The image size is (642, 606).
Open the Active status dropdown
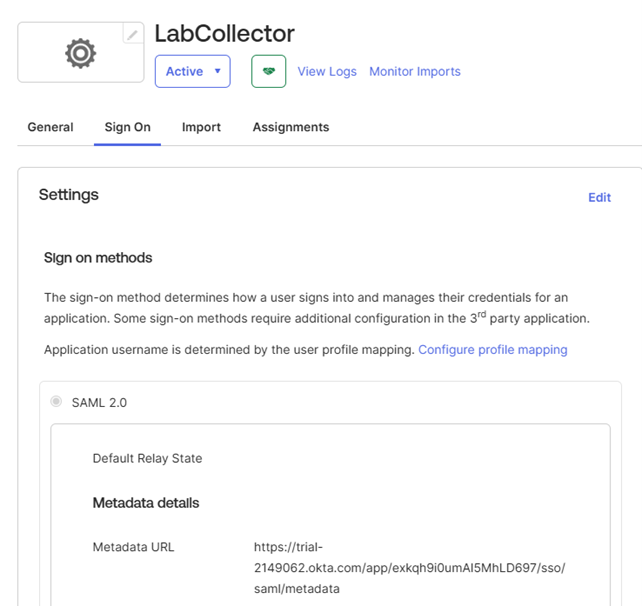pyautogui.click(x=192, y=71)
